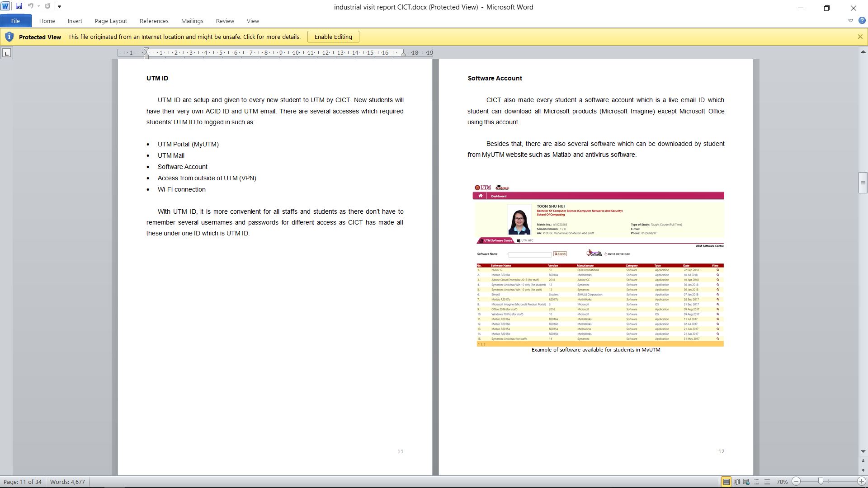
Task: Open the File backstage menu
Action: click(15, 21)
